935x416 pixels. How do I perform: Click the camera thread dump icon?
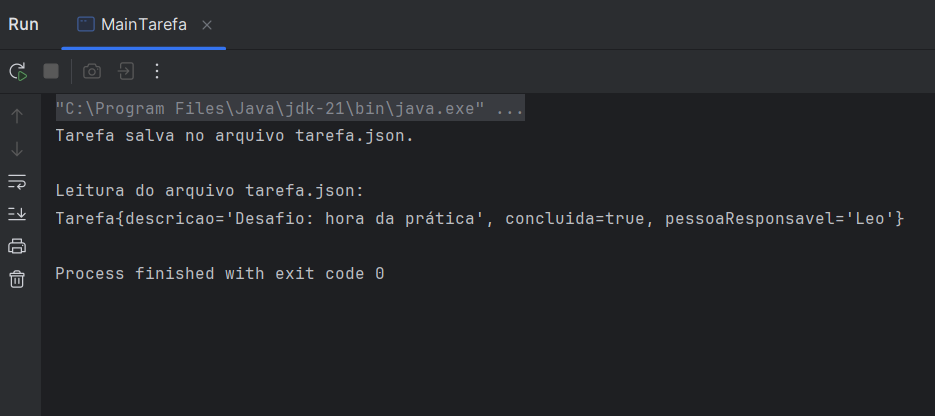tap(91, 72)
